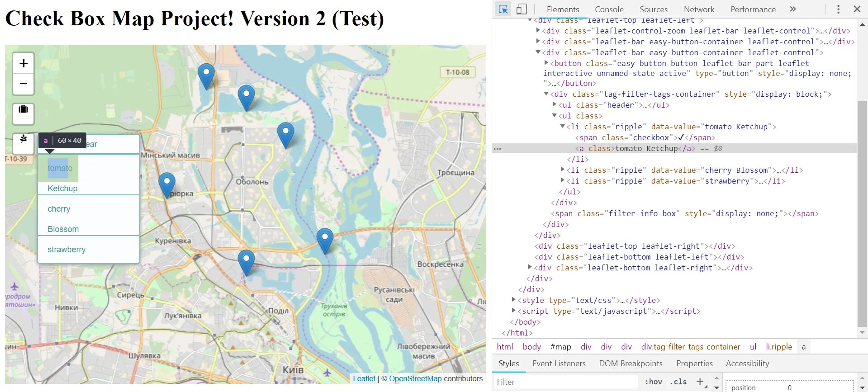Expand the style text/css node

coord(513,300)
